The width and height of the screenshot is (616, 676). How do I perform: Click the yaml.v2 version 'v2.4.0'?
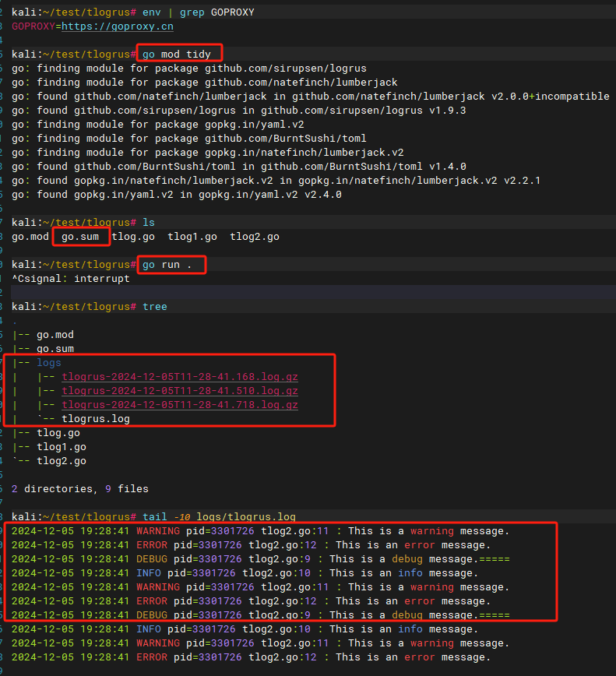(323, 195)
